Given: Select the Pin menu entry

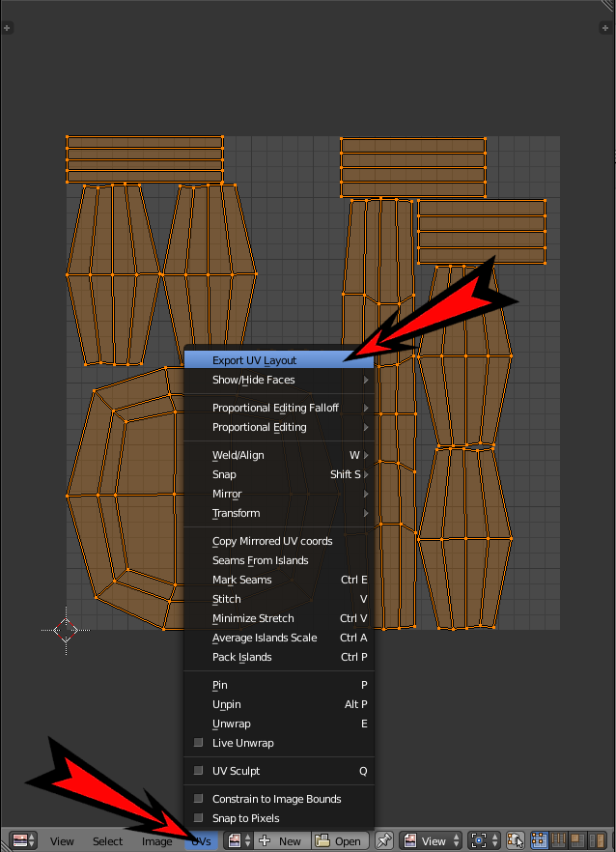Looking at the screenshot, I should tap(279, 685).
